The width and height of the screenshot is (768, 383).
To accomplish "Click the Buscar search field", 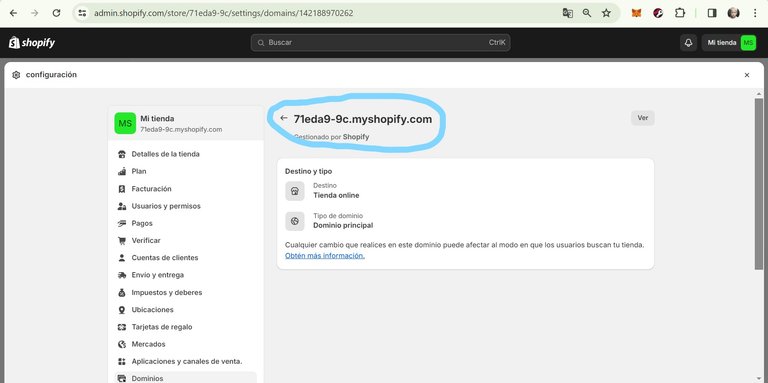I will pyautogui.click(x=381, y=43).
